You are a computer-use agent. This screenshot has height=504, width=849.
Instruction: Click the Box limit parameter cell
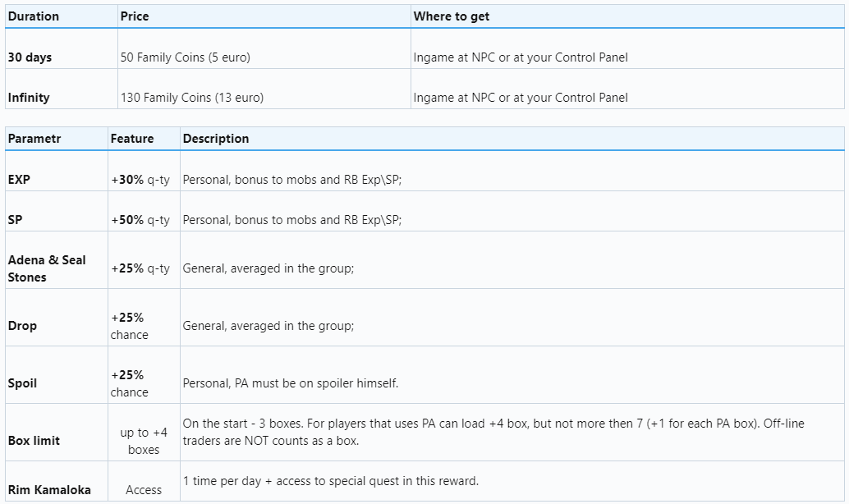[34, 441]
